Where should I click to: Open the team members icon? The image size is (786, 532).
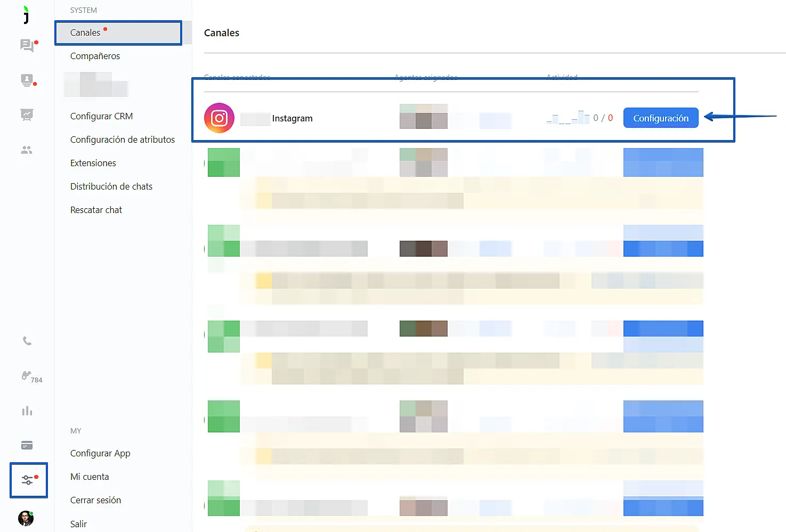(27, 150)
